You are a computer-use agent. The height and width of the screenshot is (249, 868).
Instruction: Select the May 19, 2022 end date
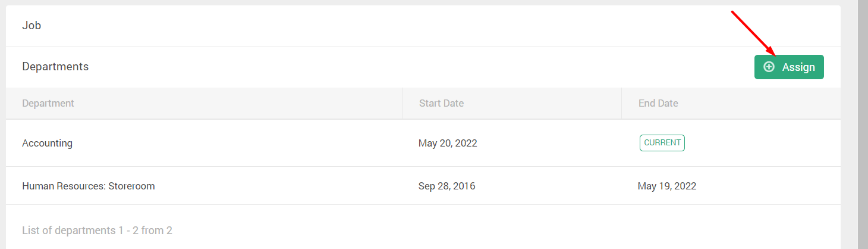(x=667, y=186)
